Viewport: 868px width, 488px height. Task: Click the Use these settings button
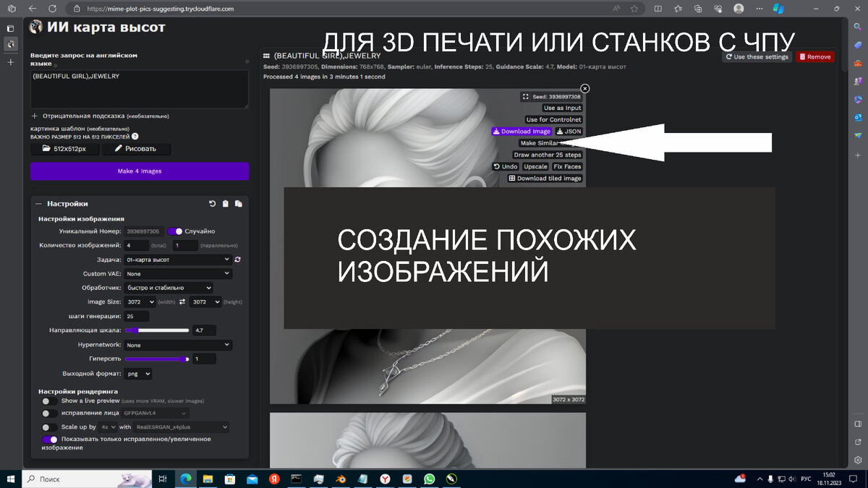click(x=757, y=56)
